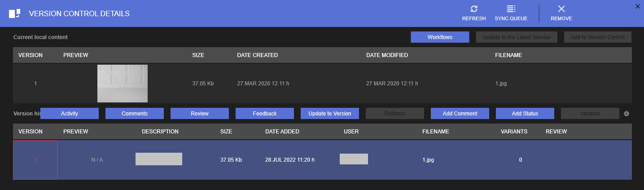Viewport: 644px width, 190px height.
Task: Click the redacted user field
Action: 354,159
